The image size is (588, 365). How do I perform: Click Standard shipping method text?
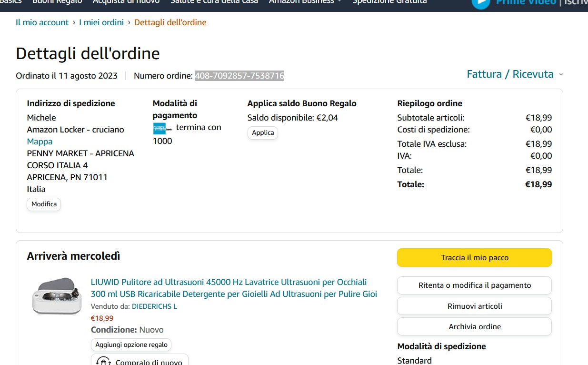point(415,361)
